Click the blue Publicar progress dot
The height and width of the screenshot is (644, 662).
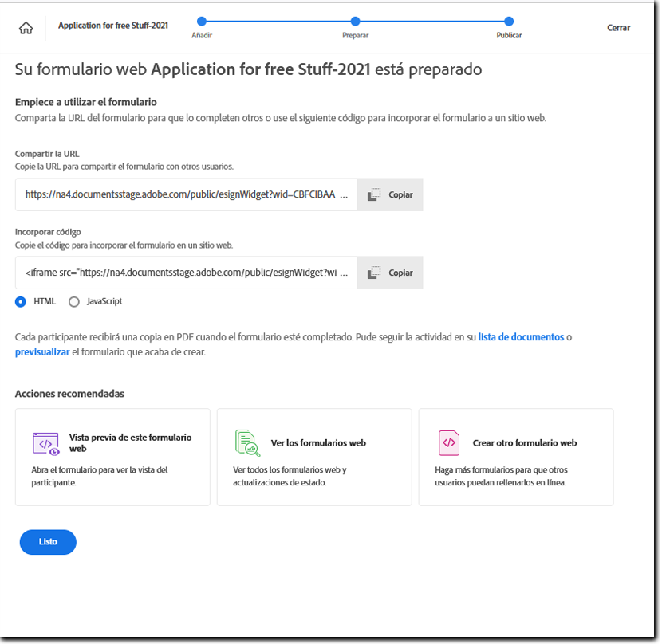pos(508,22)
